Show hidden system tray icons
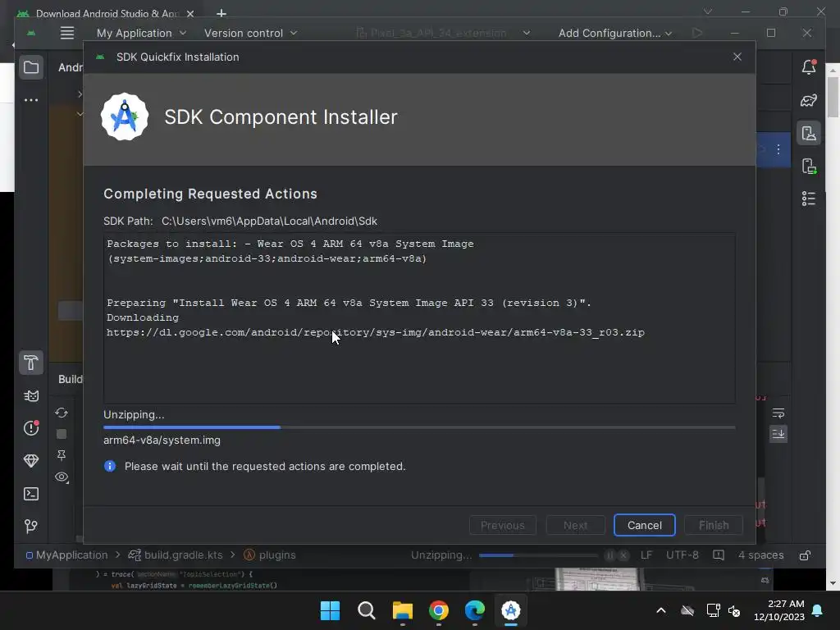 tap(661, 610)
